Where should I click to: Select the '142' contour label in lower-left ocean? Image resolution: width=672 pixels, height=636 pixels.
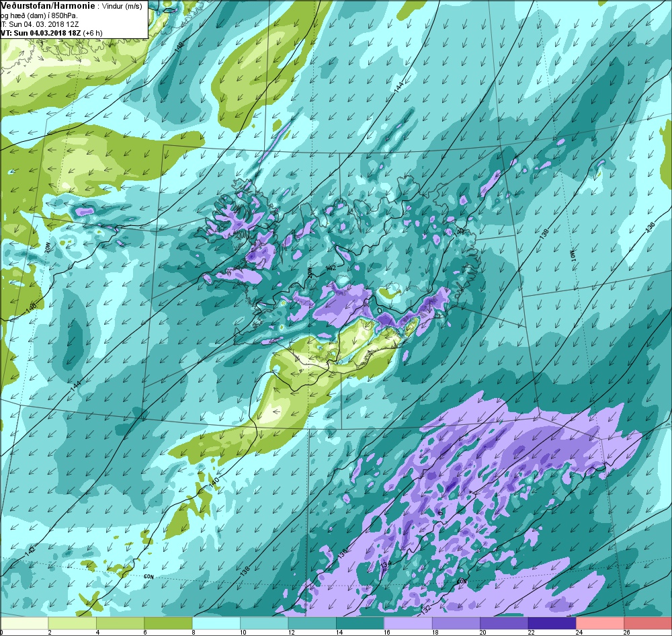click(x=30, y=551)
